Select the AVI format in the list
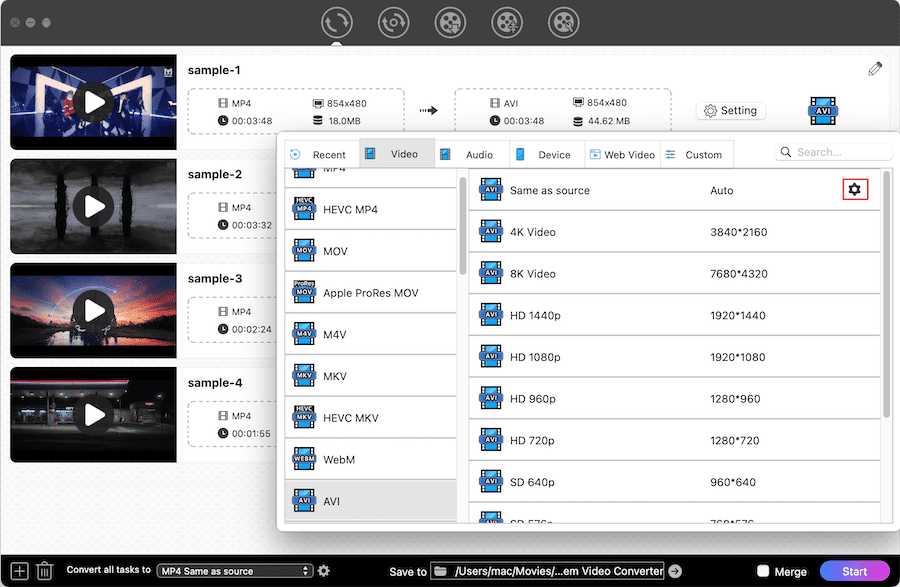Viewport: 900px width, 587px height. [x=371, y=501]
